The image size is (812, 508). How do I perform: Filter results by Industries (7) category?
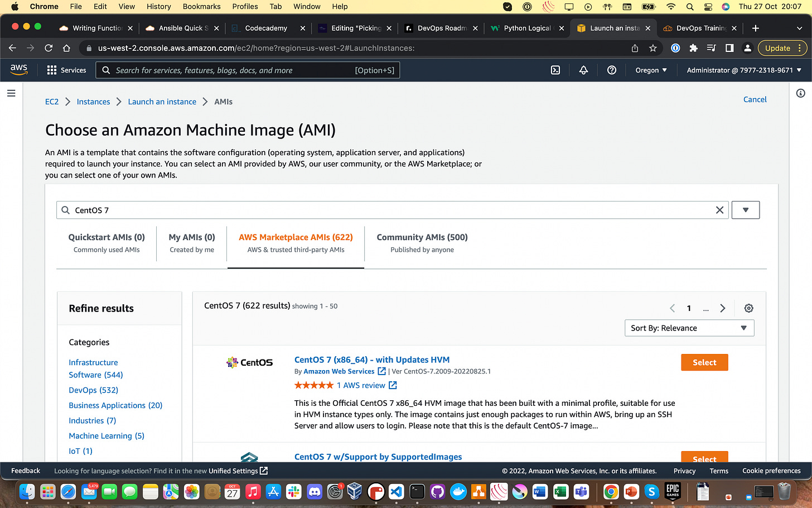93,420
